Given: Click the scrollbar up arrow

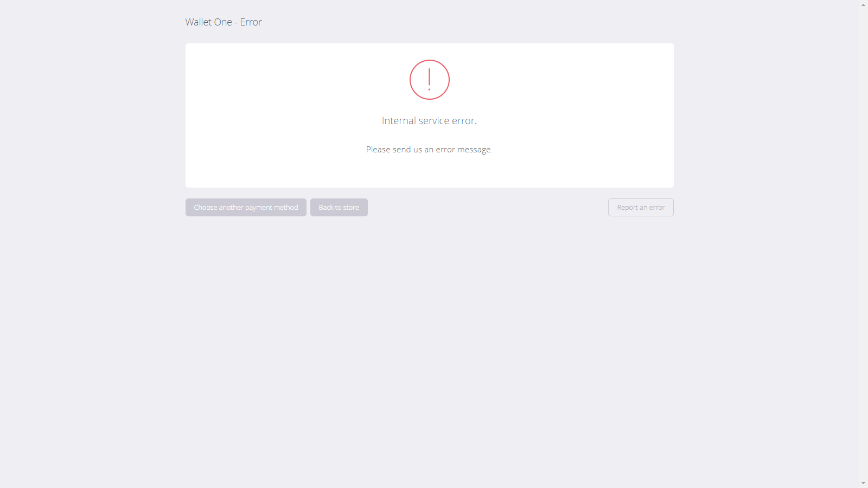Looking at the screenshot, I should click(x=863, y=4).
